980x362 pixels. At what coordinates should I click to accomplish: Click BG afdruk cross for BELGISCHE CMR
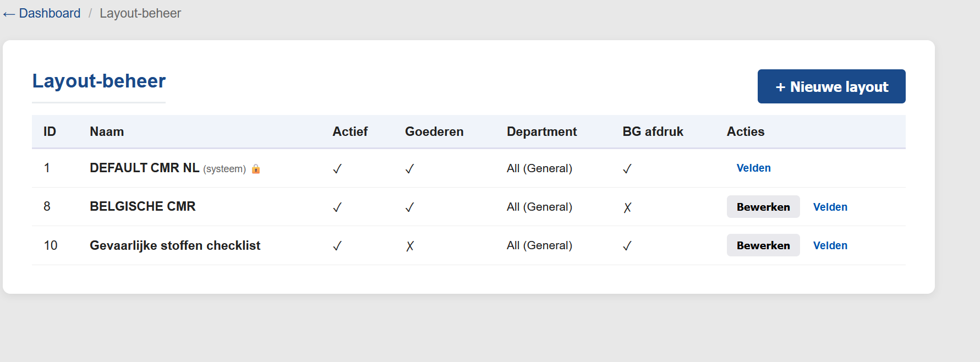point(627,207)
